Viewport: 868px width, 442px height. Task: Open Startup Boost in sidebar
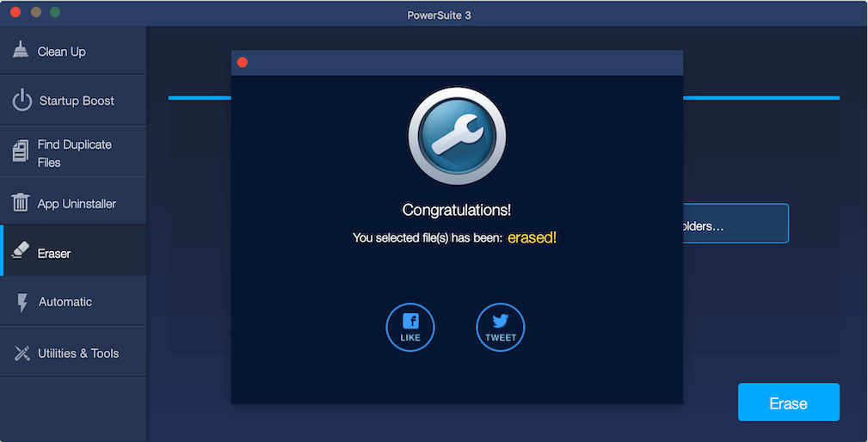click(73, 101)
